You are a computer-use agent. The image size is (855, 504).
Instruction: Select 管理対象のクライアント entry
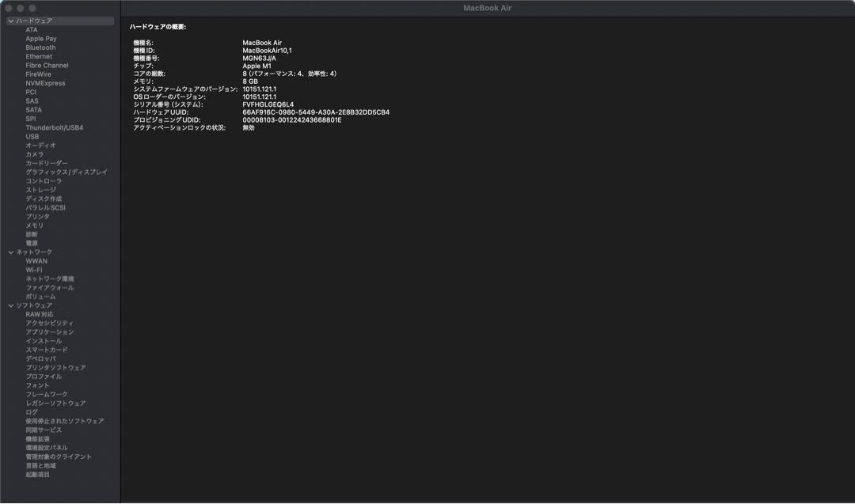[x=59, y=457]
